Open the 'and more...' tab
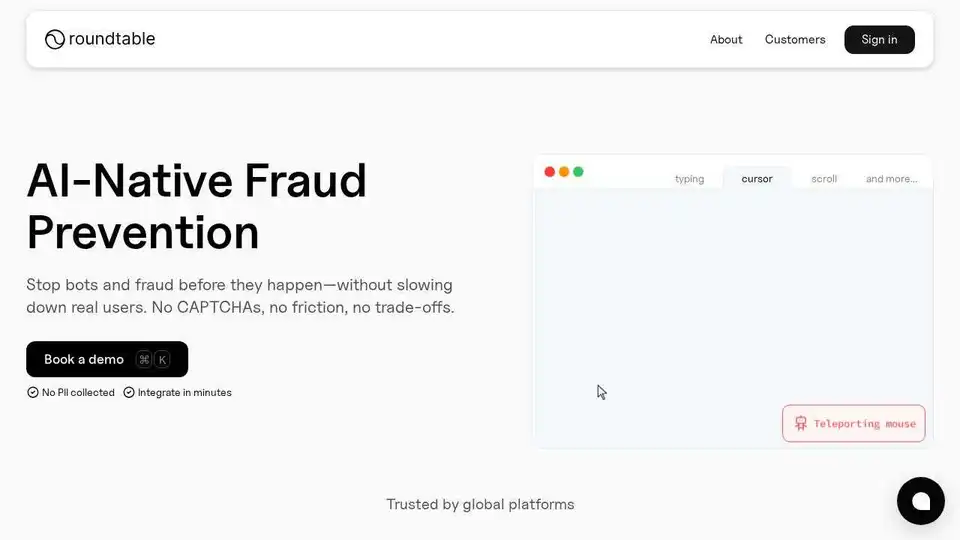960x540 pixels. 891,179
